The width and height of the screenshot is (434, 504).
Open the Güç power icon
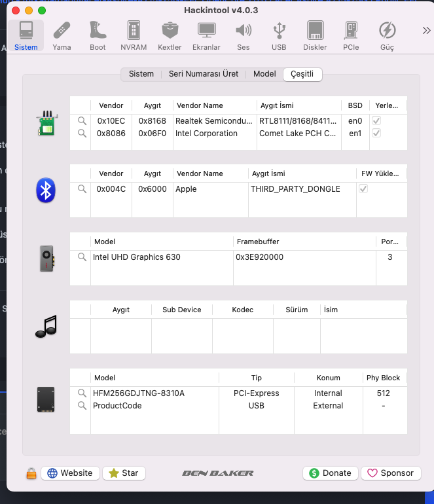pyautogui.click(x=387, y=35)
